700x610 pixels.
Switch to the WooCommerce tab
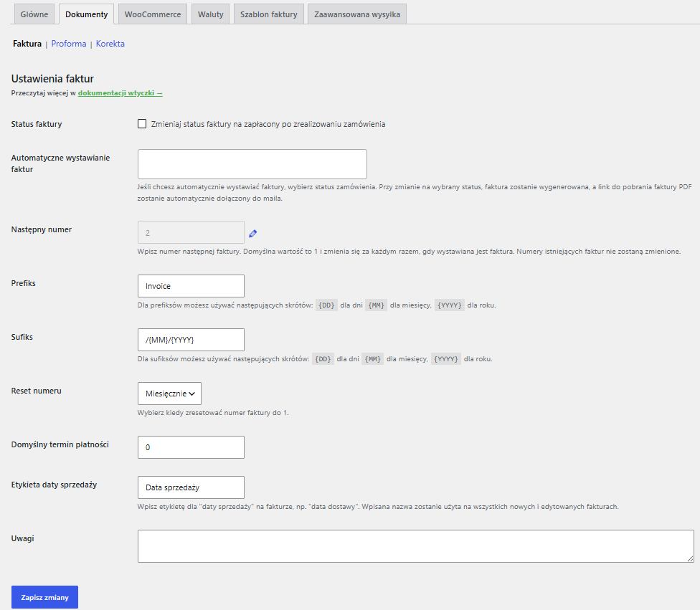point(153,14)
